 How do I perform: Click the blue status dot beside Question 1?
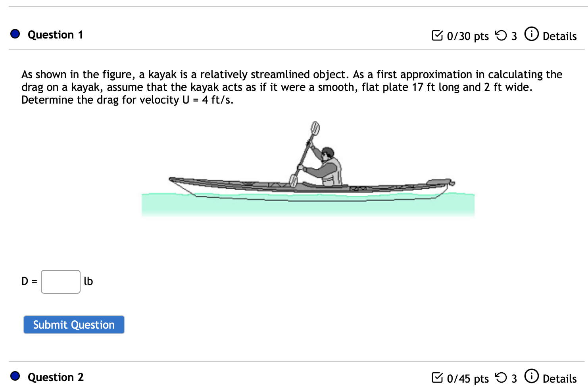(15, 34)
